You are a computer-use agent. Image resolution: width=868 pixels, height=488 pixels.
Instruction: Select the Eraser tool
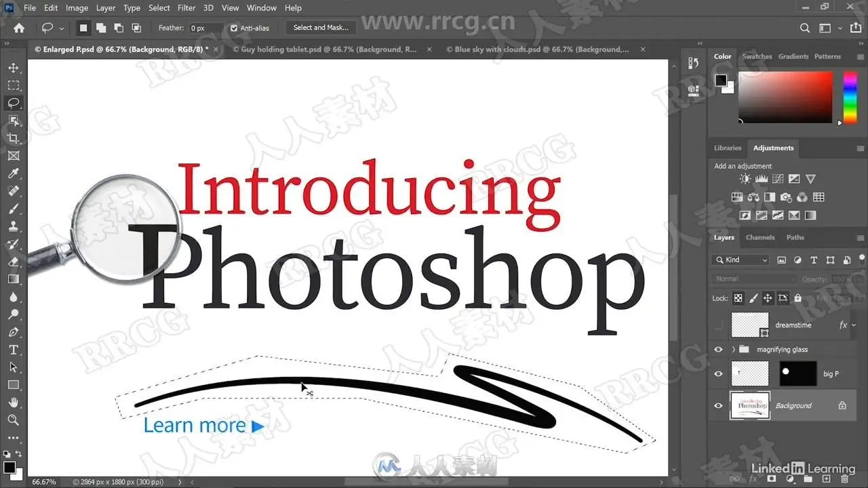(13, 262)
